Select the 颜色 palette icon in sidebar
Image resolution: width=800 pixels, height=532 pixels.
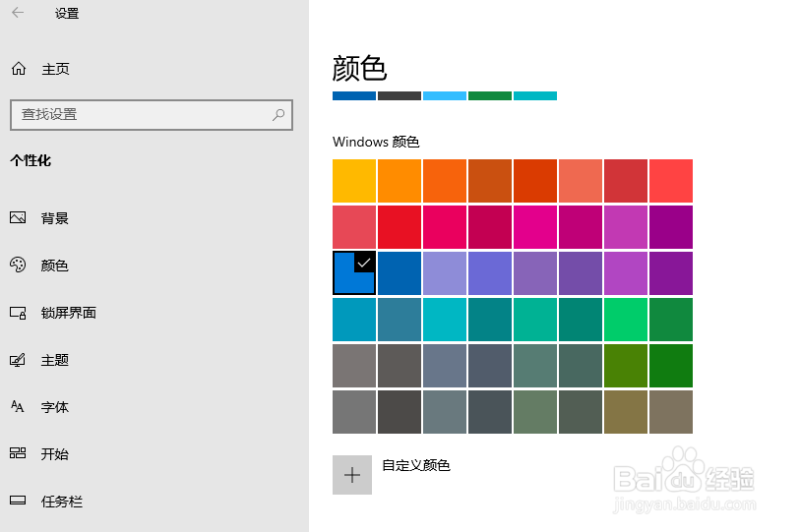tap(18, 266)
